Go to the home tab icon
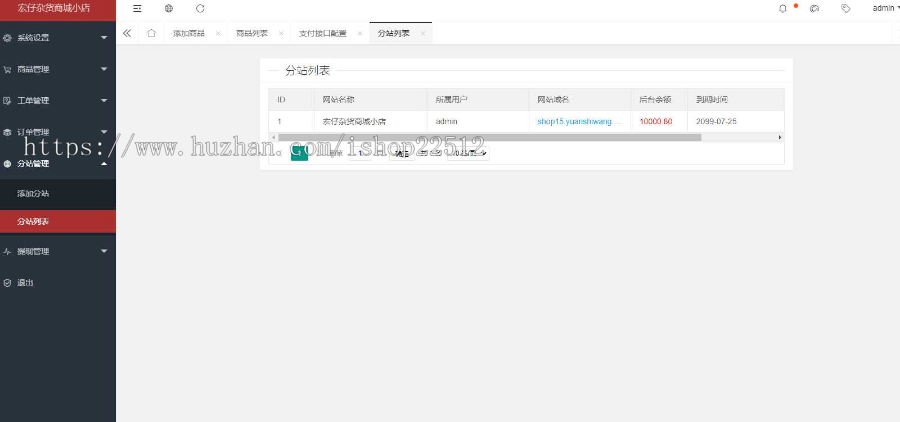Image resolution: width=900 pixels, height=422 pixels. tap(151, 33)
